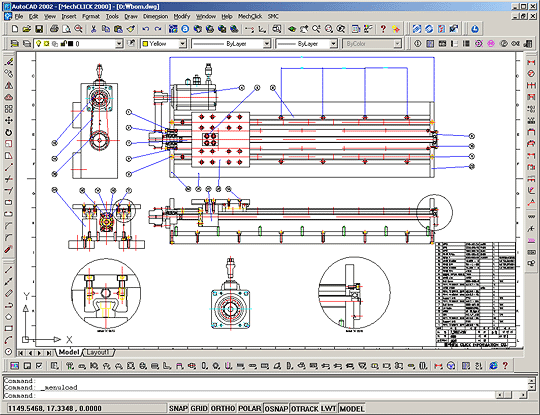
Task: Click coordinates readout 1149.5468, 17.3348
Action: point(55,408)
